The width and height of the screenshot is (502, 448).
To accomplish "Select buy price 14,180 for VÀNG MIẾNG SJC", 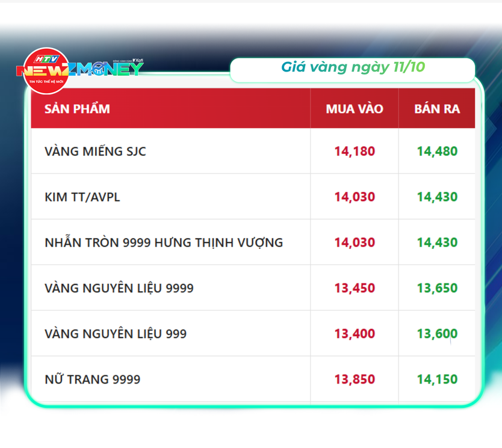I will 355,152.
